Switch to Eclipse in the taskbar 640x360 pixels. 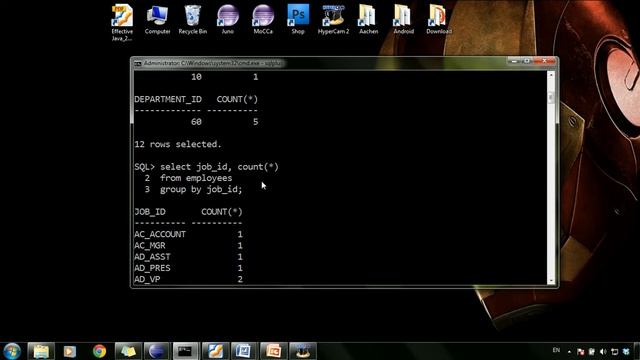[156, 351]
